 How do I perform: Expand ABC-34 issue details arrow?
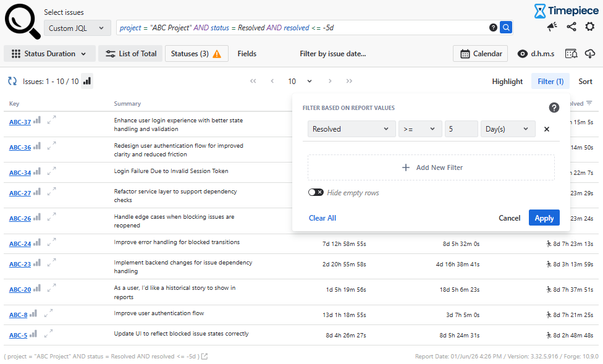(x=51, y=171)
